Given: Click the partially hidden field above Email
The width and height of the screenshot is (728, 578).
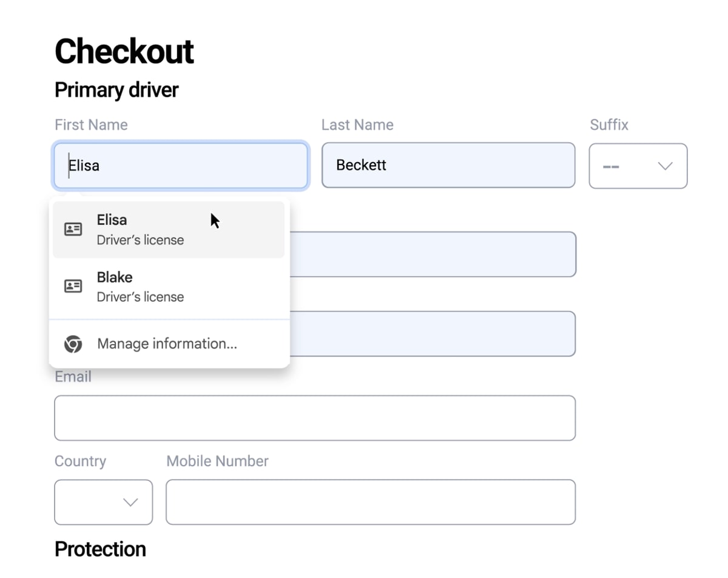Looking at the screenshot, I should [x=432, y=334].
